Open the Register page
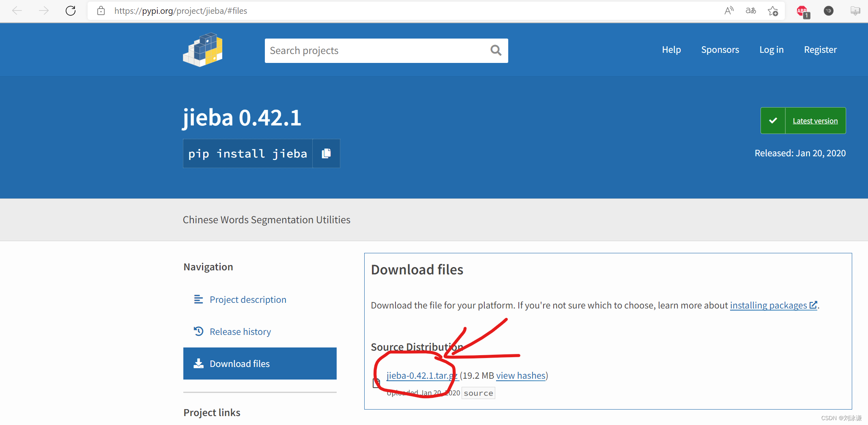 pos(820,50)
